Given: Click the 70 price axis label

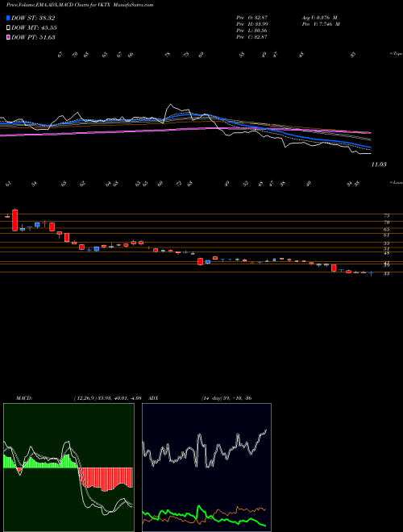Looking at the screenshot, I should [386, 222].
